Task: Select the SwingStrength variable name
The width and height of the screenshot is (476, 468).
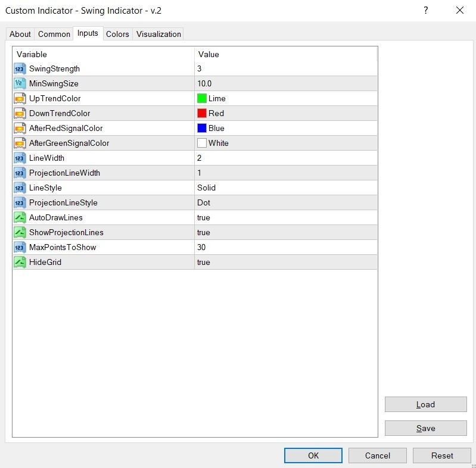Action: (x=54, y=69)
